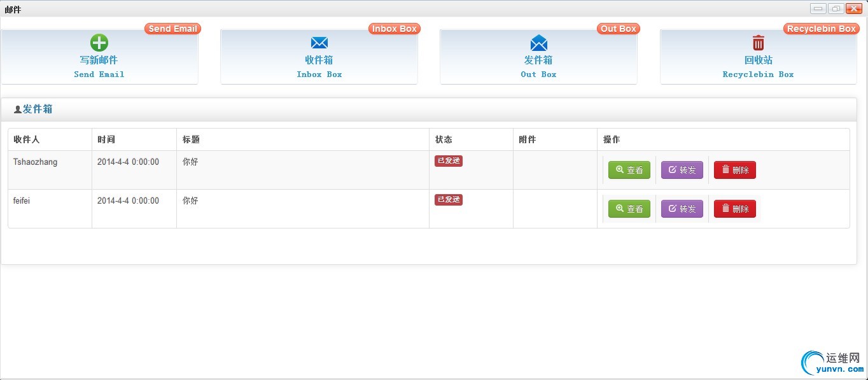
Task: Click the open envelope Out Box icon
Action: (538, 43)
